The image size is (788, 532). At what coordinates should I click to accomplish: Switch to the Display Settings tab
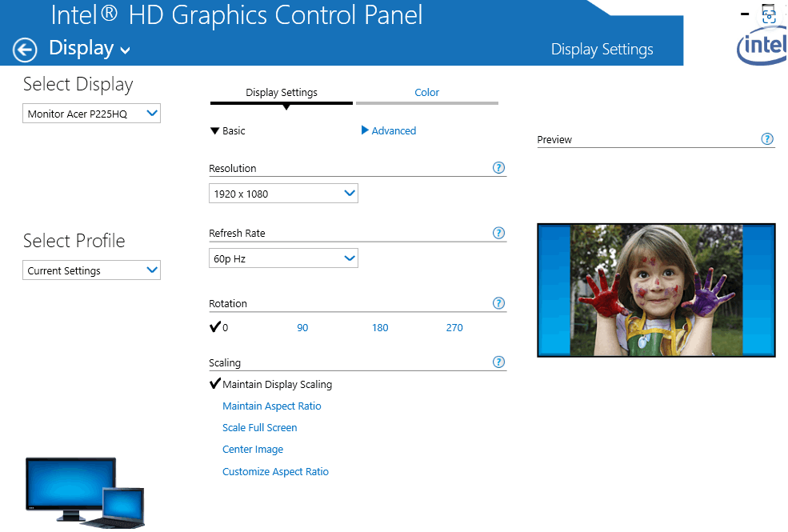282,93
